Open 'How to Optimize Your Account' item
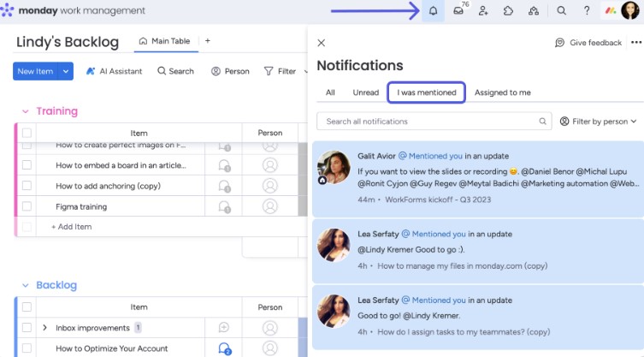This screenshot has width=644, height=357. (112, 348)
